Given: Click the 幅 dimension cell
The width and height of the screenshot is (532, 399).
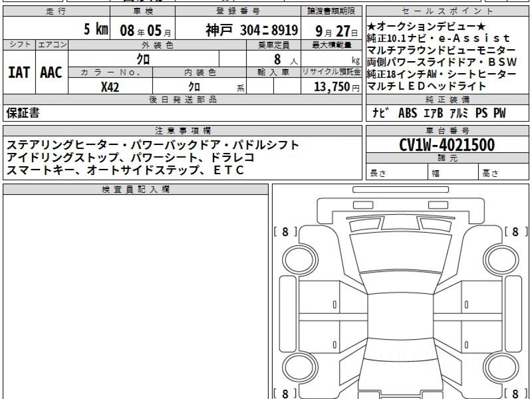Looking at the screenshot, I should click(453, 172).
